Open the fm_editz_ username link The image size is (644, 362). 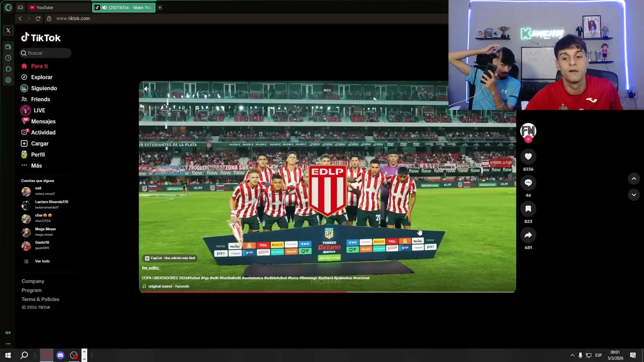[151, 268]
